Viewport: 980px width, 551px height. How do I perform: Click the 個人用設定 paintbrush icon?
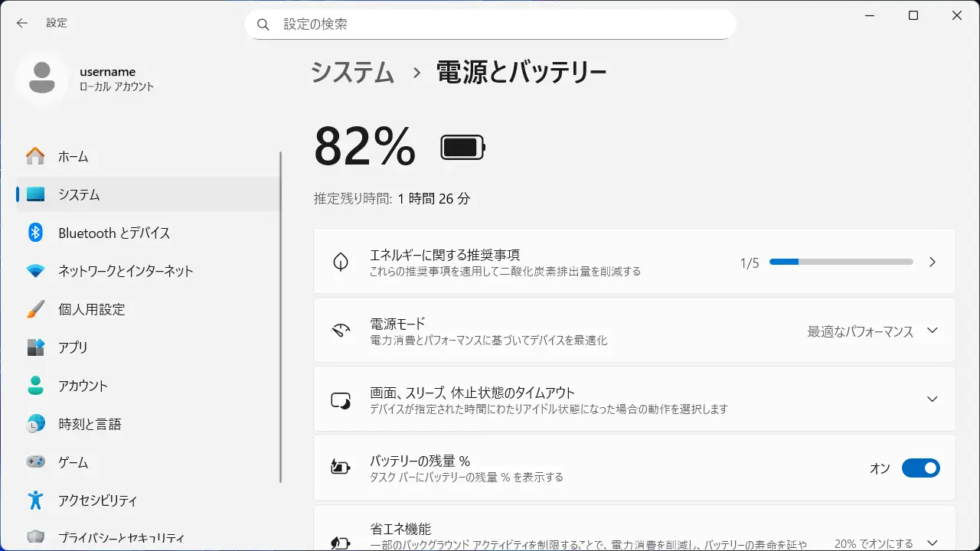(x=35, y=309)
